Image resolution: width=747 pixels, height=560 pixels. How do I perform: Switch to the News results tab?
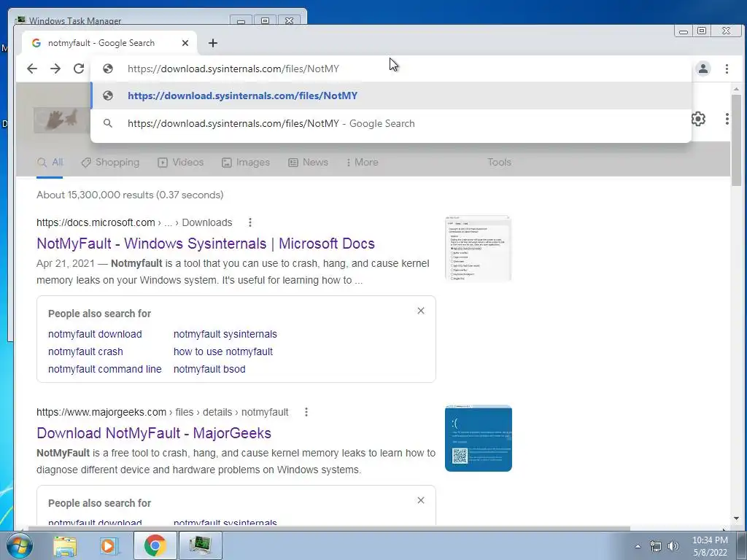(x=308, y=162)
